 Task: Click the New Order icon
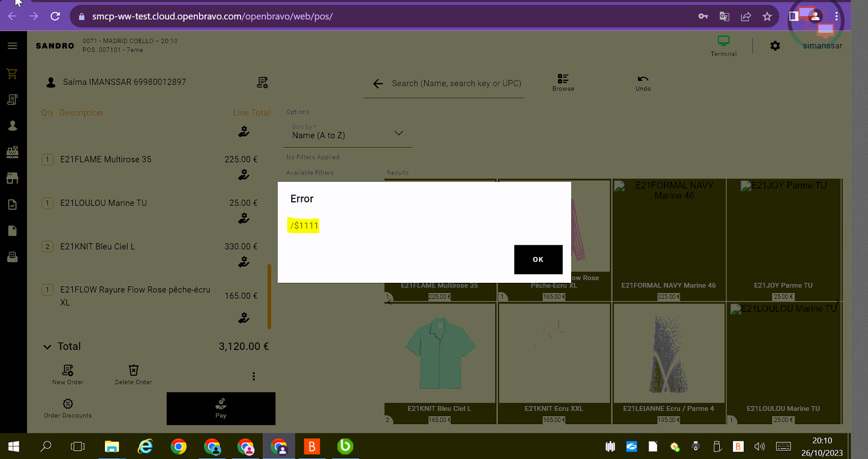tap(68, 371)
